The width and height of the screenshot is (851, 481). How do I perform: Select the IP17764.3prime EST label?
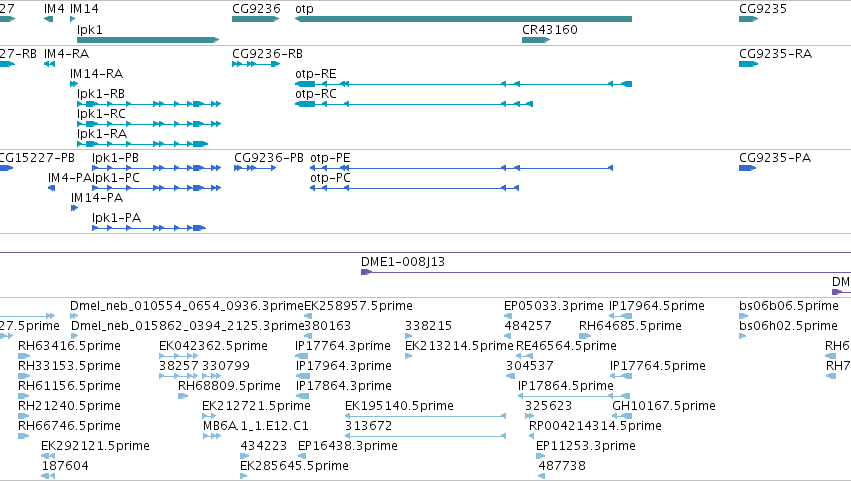tap(343, 346)
